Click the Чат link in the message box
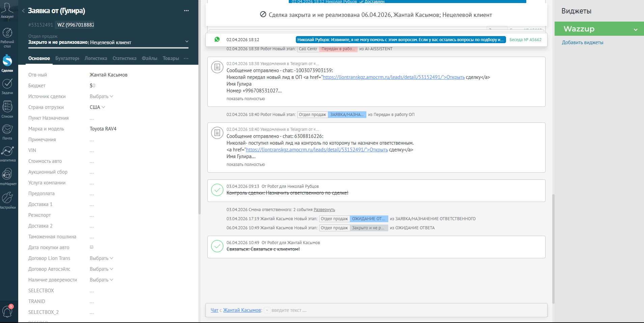 tap(214, 310)
